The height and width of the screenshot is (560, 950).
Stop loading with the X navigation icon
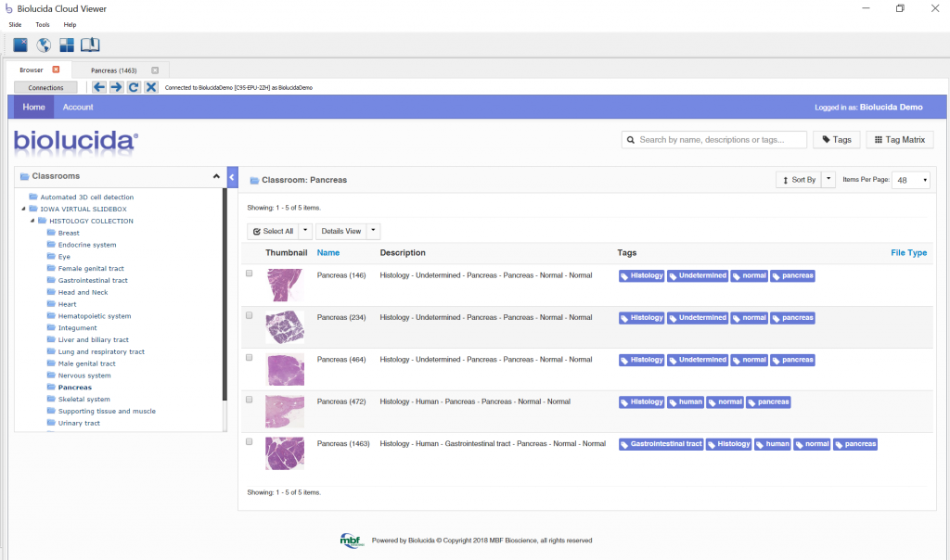151,87
